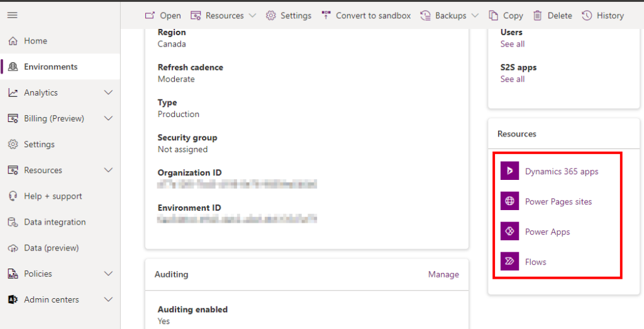
Task: Click the Copy toolbar label
Action: [513, 16]
